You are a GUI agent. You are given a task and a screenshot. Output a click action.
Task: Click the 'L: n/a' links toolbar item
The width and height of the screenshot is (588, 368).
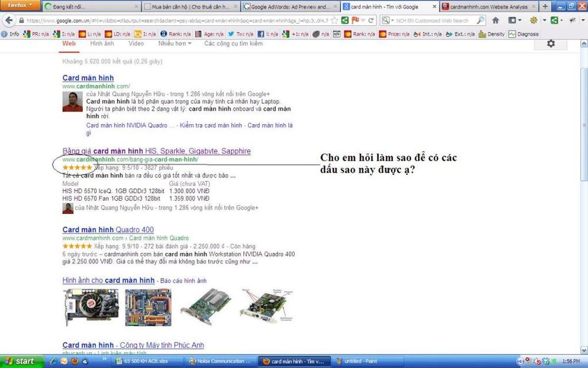tap(90, 34)
